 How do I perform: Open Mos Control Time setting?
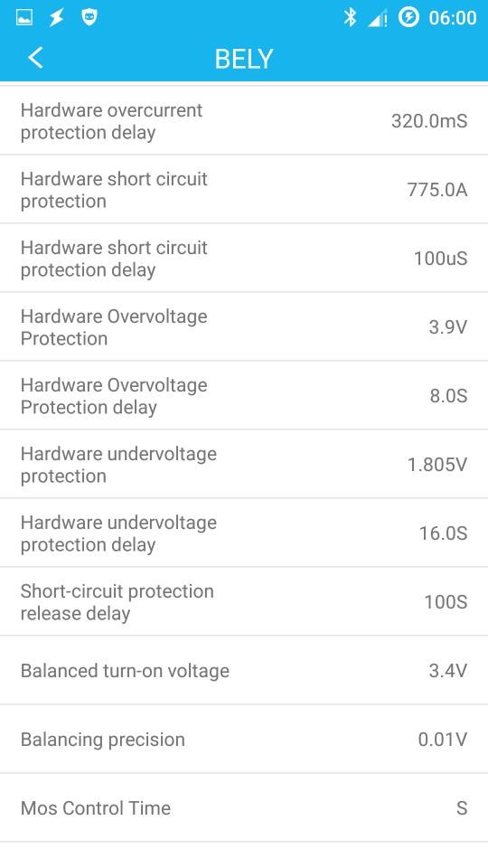click(x=244, y=807)
